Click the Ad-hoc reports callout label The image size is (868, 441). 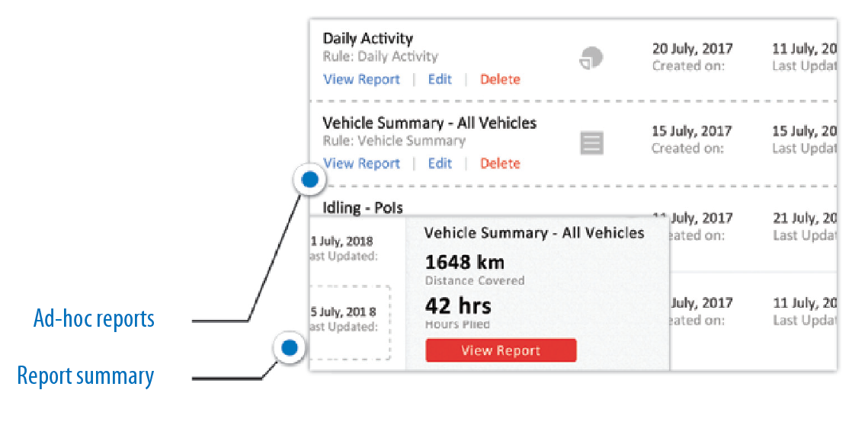94,318
